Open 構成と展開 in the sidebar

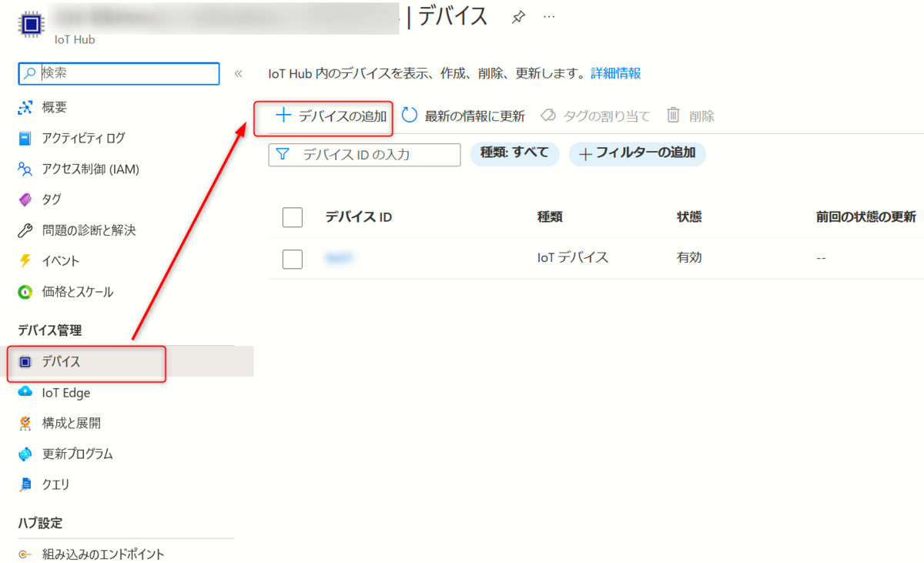click(71, 423)
